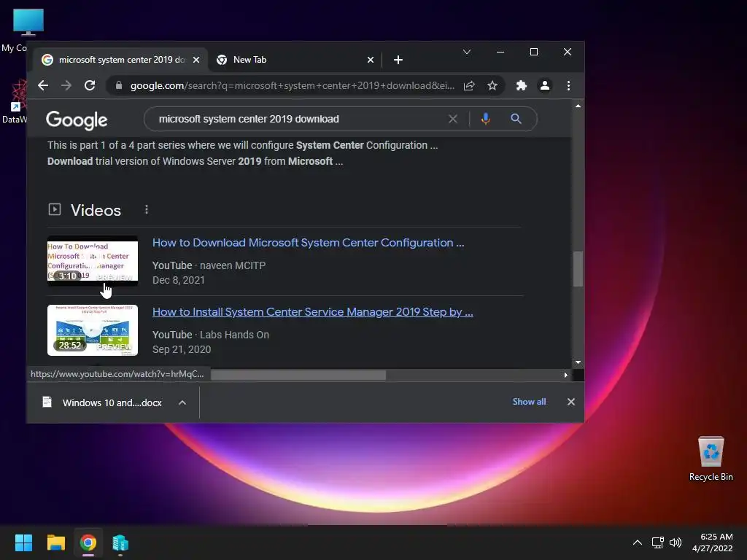Image resolution: width=747 pixels, height=560 pixels.
Task: Open How to Download Microsoft System Center link
Action: [x=309, y=242]
